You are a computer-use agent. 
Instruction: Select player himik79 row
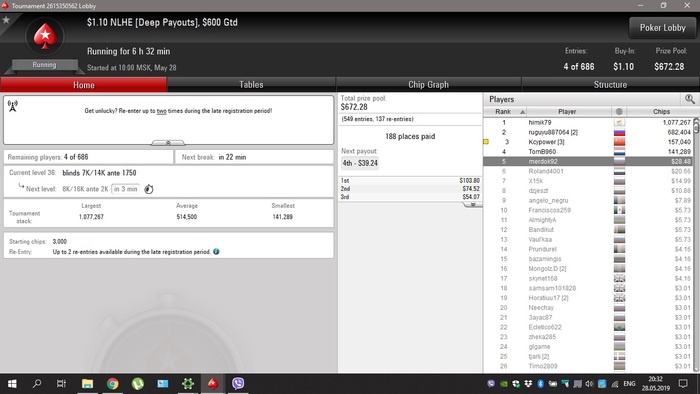pyautogui.click(x=588, y=122)
